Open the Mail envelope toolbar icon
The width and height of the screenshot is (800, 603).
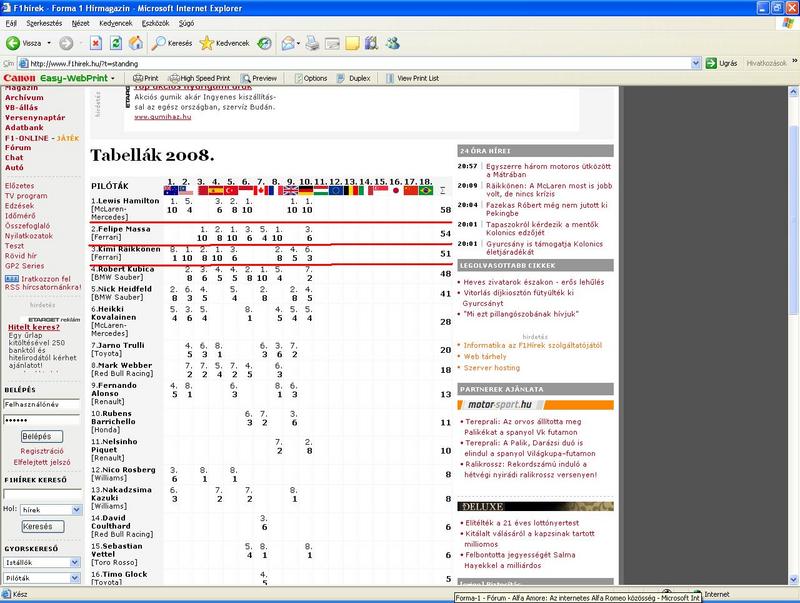pyautogui.click(x=288, y=43)
